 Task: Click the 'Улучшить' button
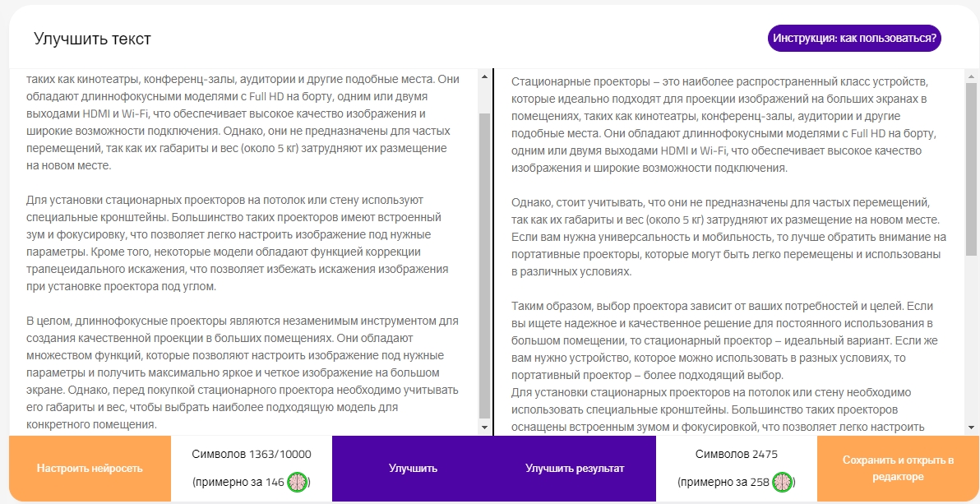[413, 469]
